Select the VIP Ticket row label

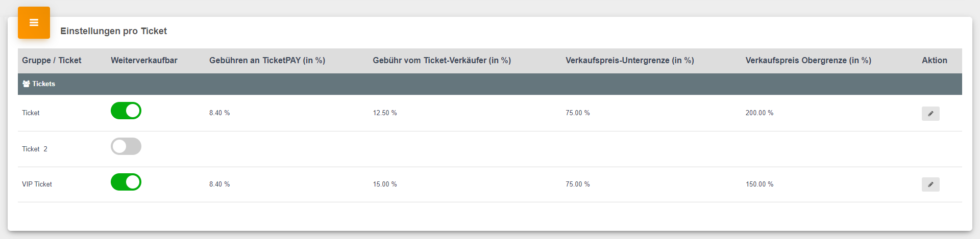(x=37, y=184)
